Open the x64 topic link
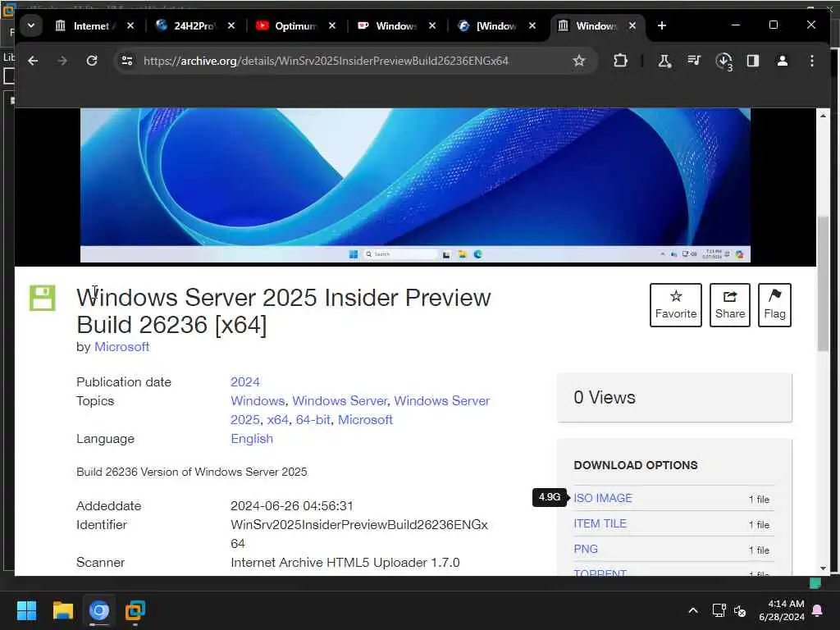This screenshot has width=840, height=630. point(277,419)
